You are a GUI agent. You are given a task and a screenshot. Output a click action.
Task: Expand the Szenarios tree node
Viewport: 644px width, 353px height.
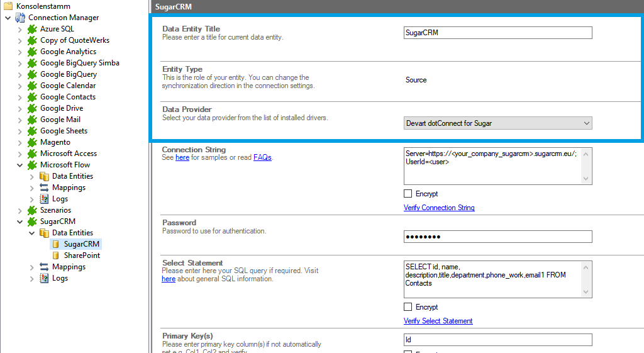[20, 210]
